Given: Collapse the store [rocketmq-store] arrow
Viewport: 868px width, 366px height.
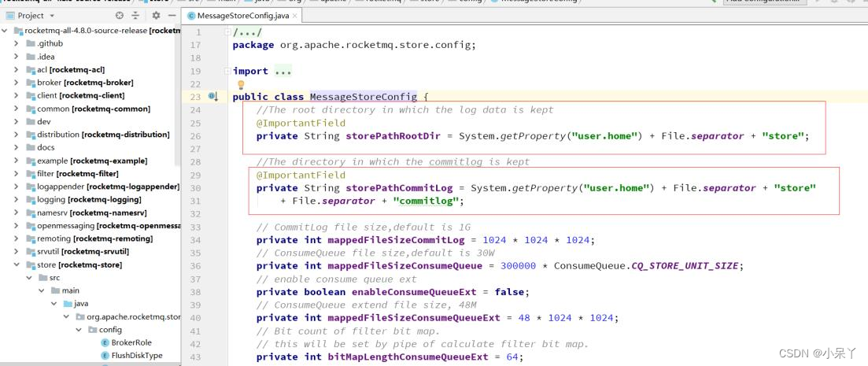Looking at the screenshot, I should coord(18,264).
